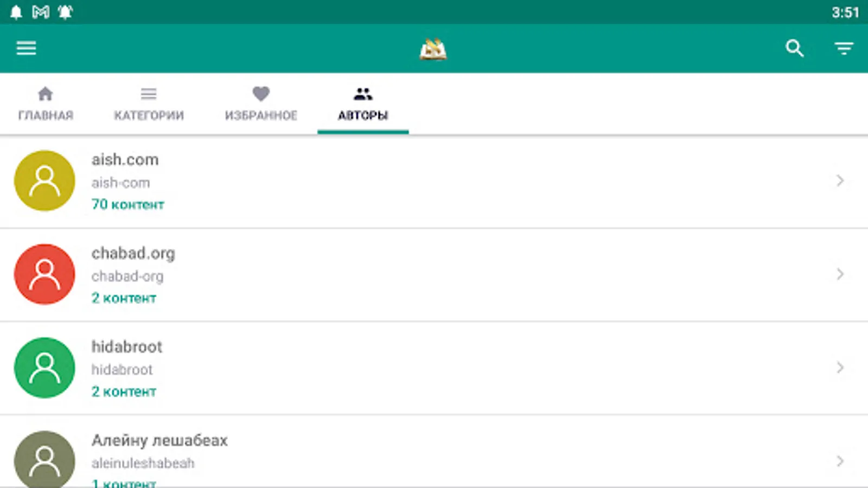868x488 pixels.
Task: Open author name chabad.org
Action: click(133, 253)
